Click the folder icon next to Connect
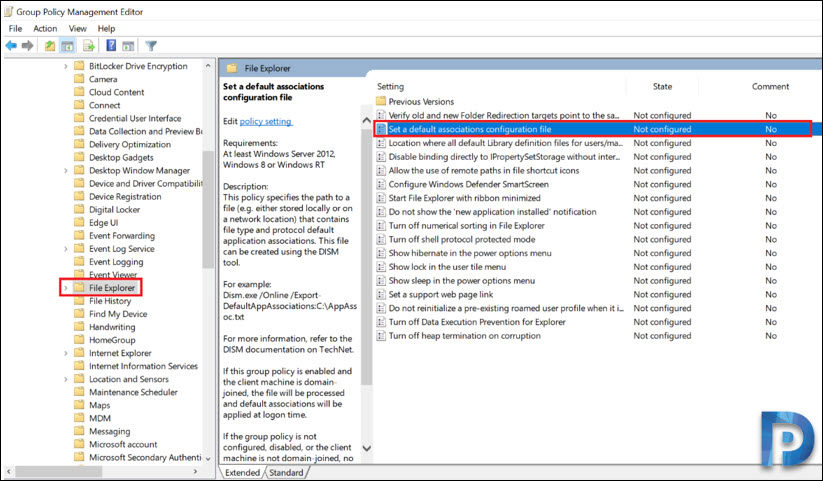The width and height of the screenshot is (823, 481). (x=79, y=105)
